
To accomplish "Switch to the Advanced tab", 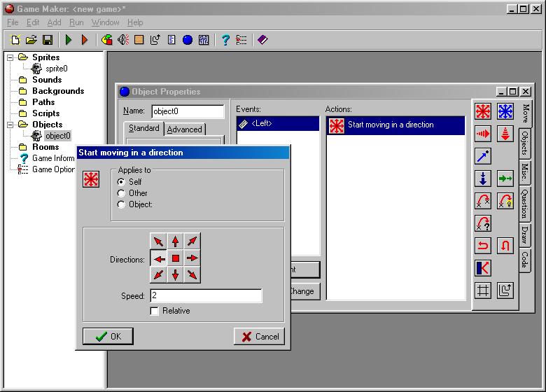I will (184, 129).
